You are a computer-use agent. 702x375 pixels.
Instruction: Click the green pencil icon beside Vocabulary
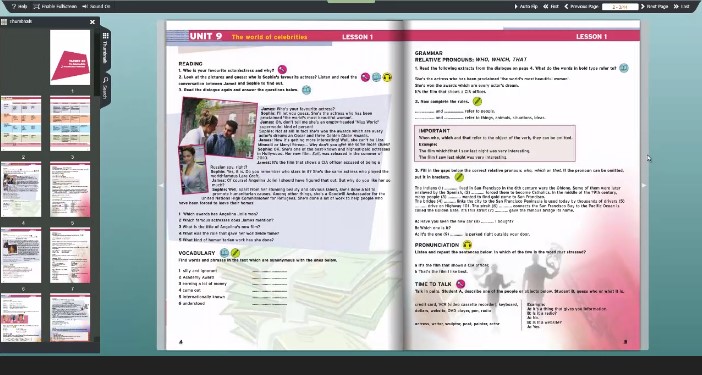click(235, 253)
